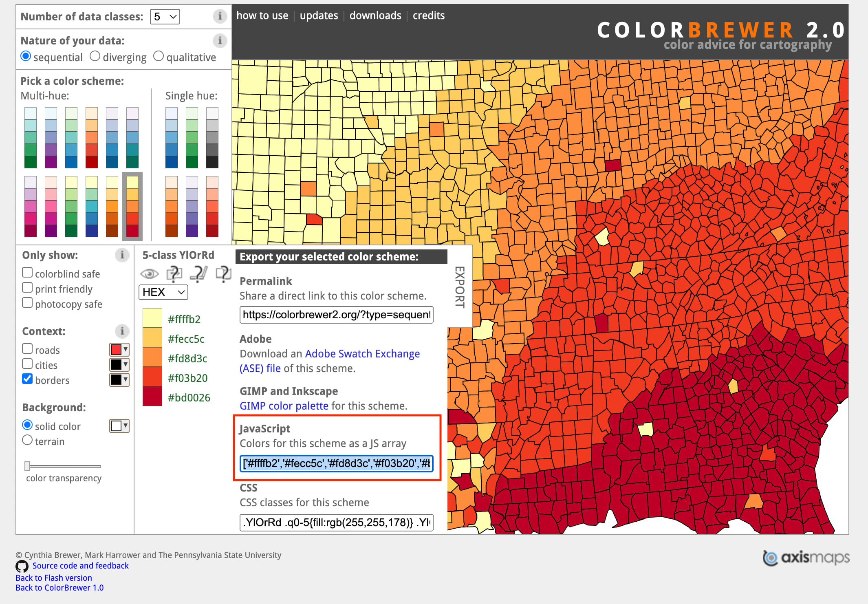
Task: Click the Only show info icon
Action: (122, 255)
